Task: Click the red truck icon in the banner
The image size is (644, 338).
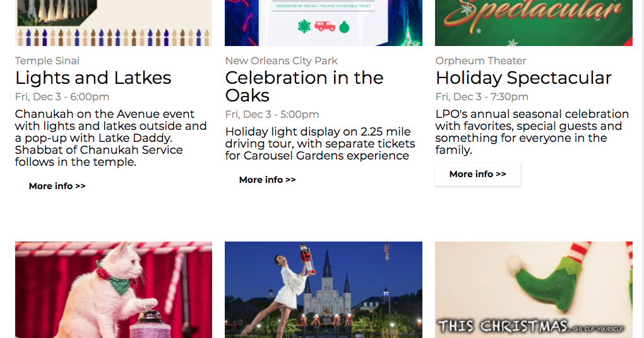Action: point(325,26)
